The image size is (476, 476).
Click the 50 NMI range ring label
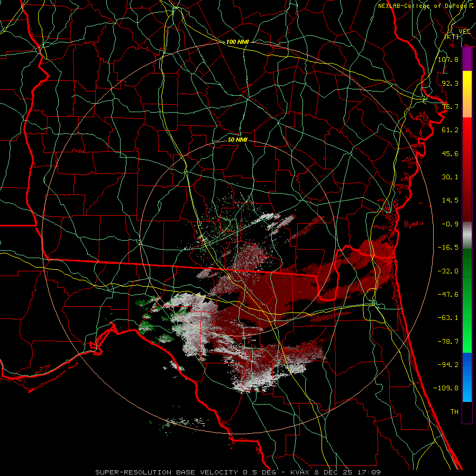click(237, 140)
